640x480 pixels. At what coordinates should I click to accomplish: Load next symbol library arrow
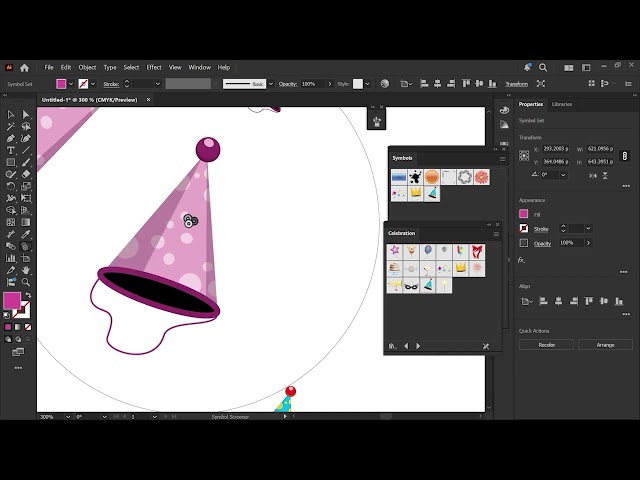(x=418, y=346)
